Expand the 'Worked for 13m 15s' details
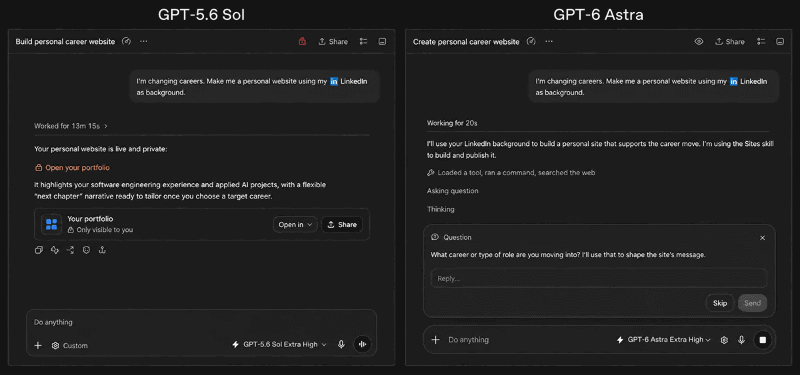 71,126
